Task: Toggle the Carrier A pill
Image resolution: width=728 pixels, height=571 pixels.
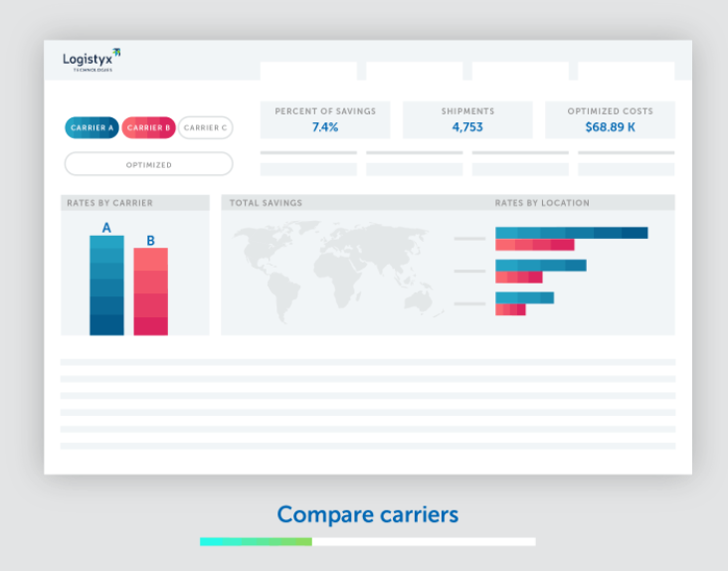Action: click(91, 127)
